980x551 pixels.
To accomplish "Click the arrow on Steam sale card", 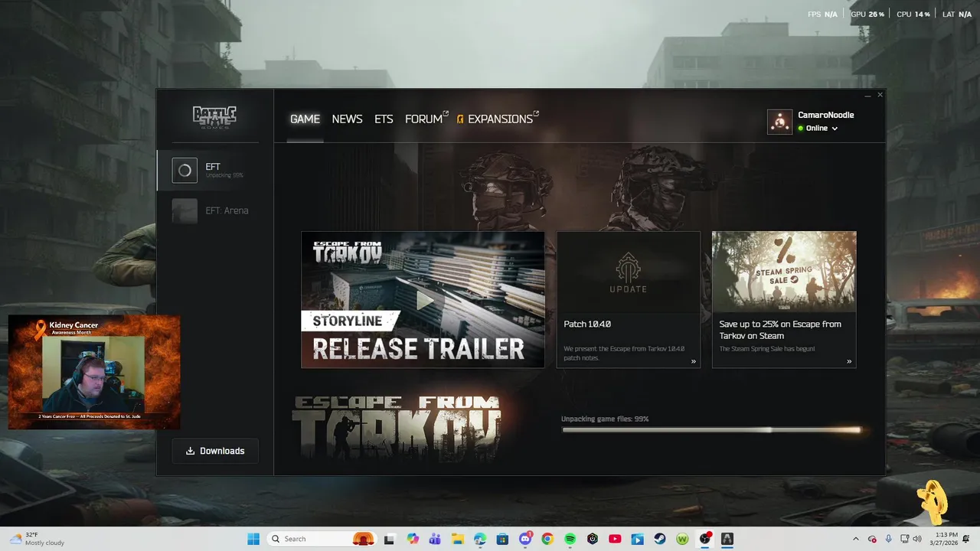I will coord(849,361).
